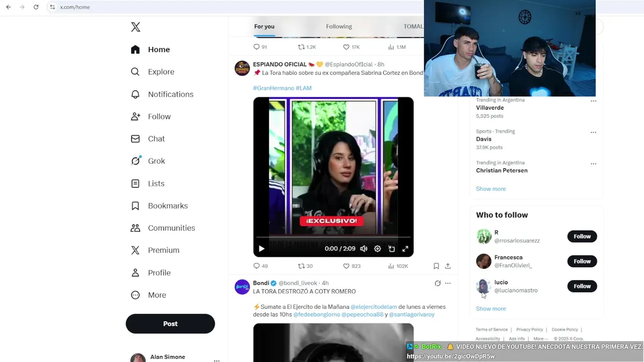This screenshot has height=362, width=644.
Task: Seek on the video progress bar
Action: coord(333,237)
